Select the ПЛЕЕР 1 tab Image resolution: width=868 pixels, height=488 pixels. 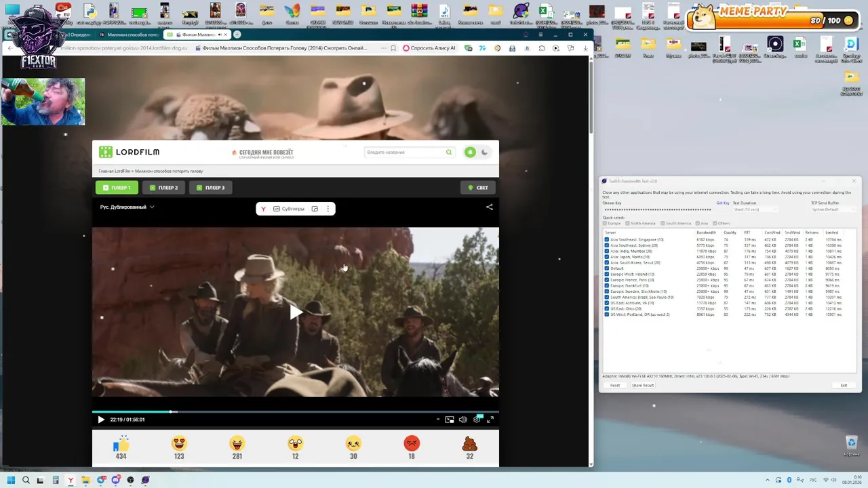117,188
